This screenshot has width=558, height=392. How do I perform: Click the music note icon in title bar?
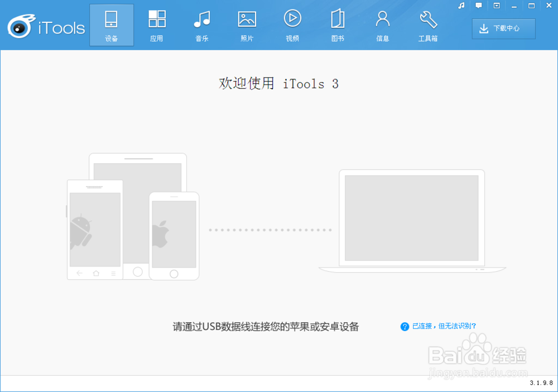click(461, 6)
